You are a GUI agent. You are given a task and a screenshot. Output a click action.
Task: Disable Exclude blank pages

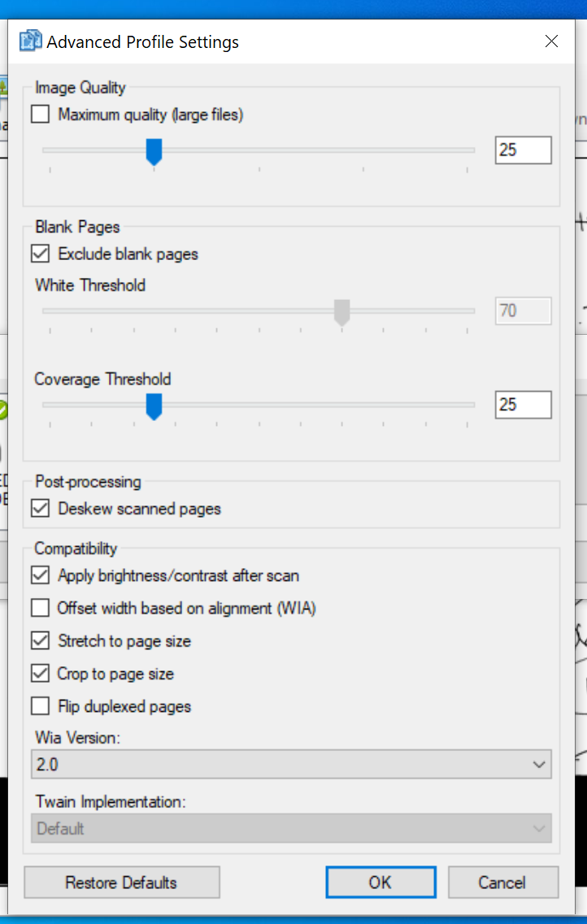(x=40, y=254)
